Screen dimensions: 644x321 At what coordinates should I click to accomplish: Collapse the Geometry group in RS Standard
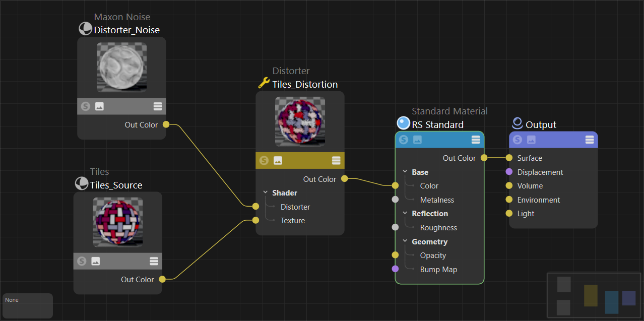(x=405, y=241)
